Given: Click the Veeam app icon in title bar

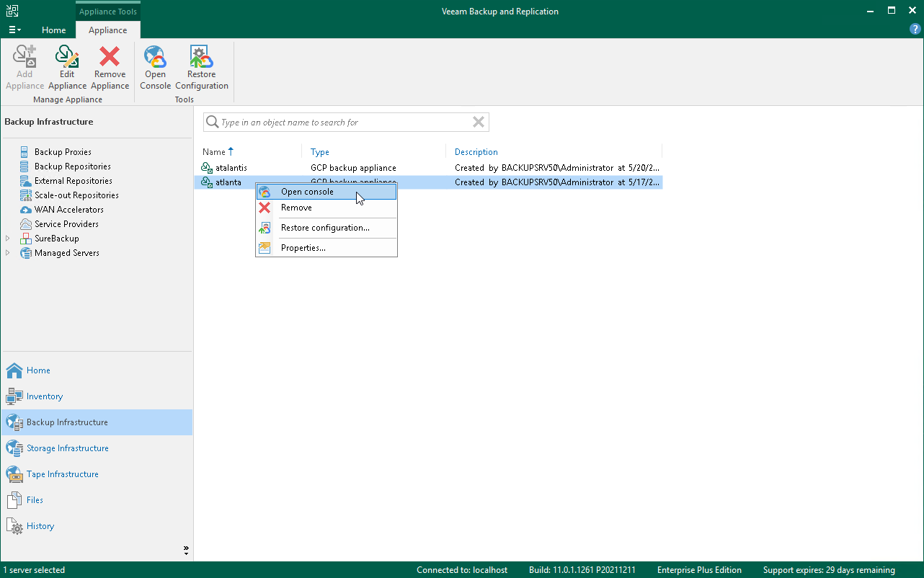Looking at the screenshot, I should coord(13,11).
